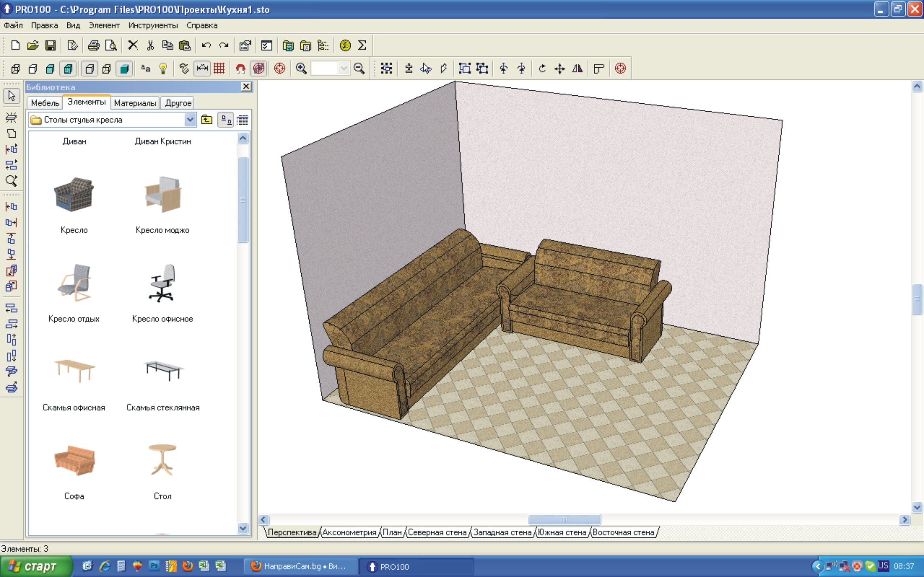Switch to the Материалы library tab
This screenshot has height=577, width=924.
pyautogui.click(x=135, y=103)
